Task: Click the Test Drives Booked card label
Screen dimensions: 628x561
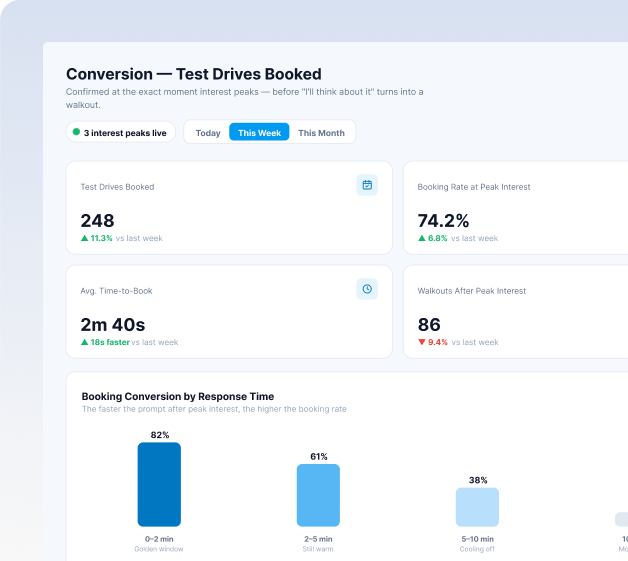Action: tap(117, 187)
